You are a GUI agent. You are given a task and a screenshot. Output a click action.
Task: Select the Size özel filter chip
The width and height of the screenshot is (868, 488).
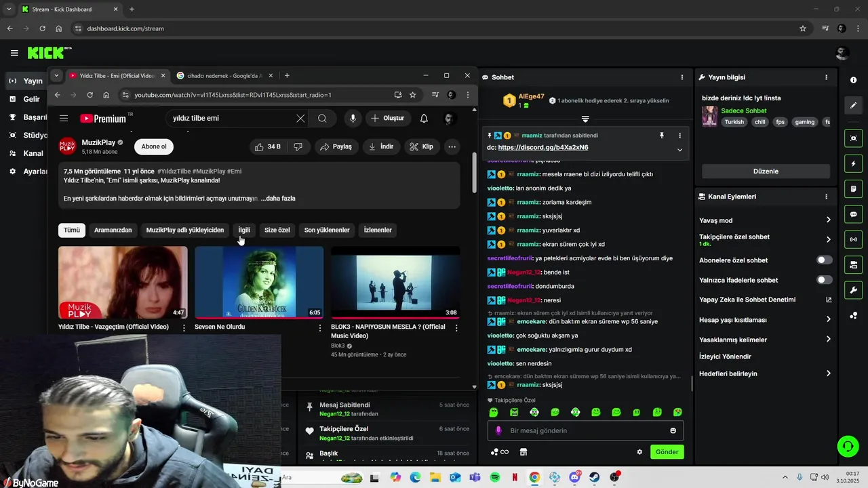click(277, 230)
